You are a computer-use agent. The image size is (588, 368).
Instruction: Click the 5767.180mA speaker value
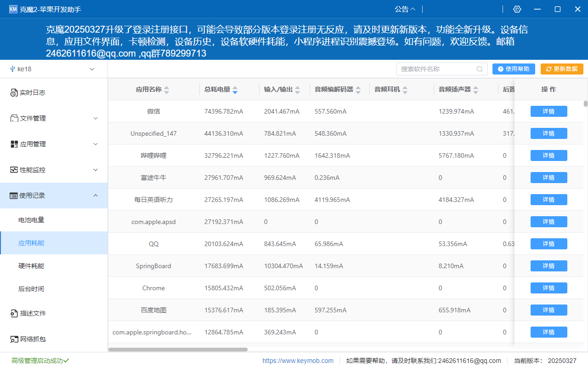tap(456, 155)
